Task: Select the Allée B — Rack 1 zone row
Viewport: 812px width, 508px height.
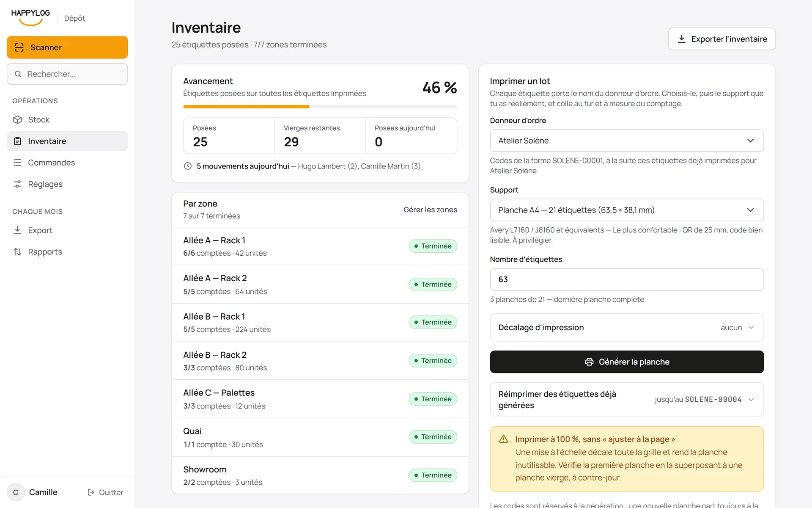Action: (x=320, y=323)
